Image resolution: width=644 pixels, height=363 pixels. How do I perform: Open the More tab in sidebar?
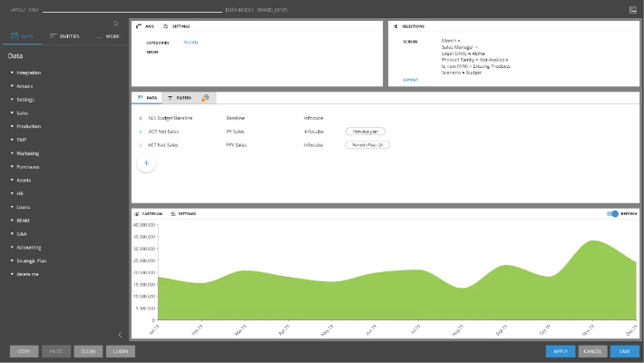click(x=108, y=36)
